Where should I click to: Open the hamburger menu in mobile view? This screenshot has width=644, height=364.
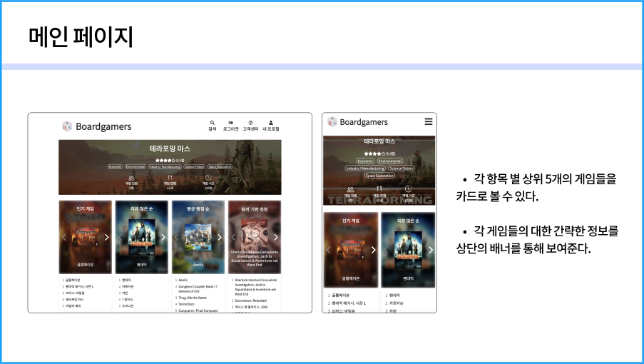[x=429, y=121]
